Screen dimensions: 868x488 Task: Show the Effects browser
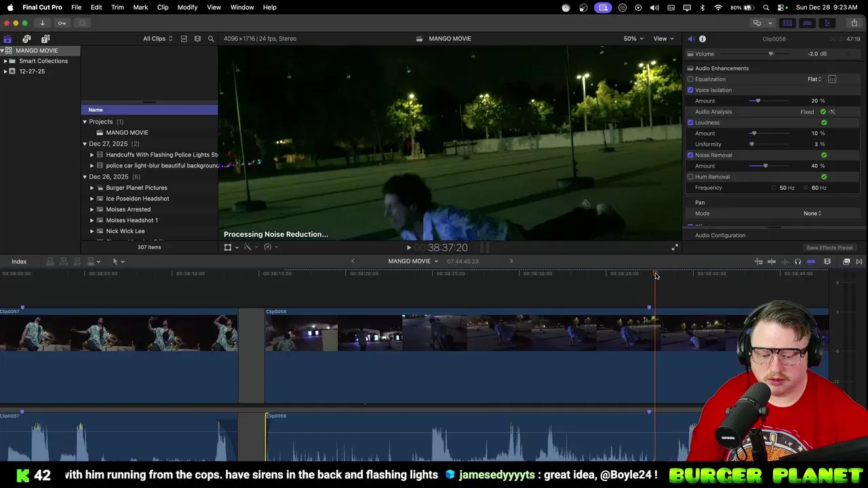click(x=846, y=262)
